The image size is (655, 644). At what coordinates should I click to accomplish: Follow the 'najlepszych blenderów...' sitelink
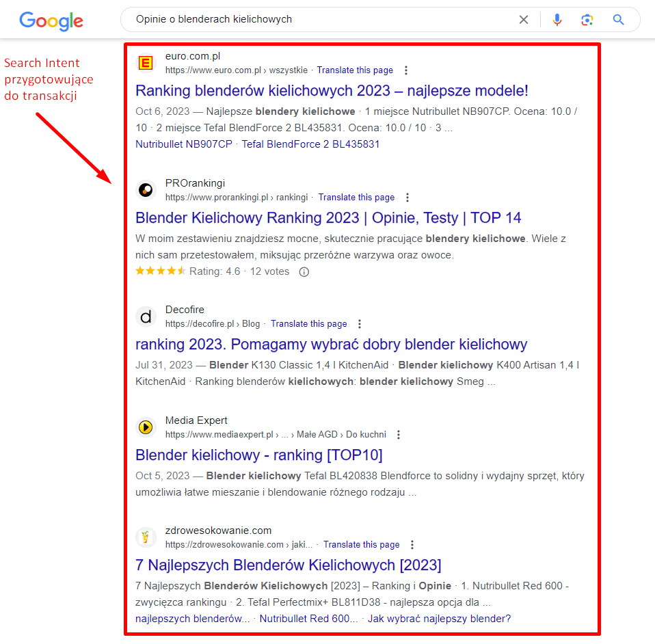coord(193,619)
